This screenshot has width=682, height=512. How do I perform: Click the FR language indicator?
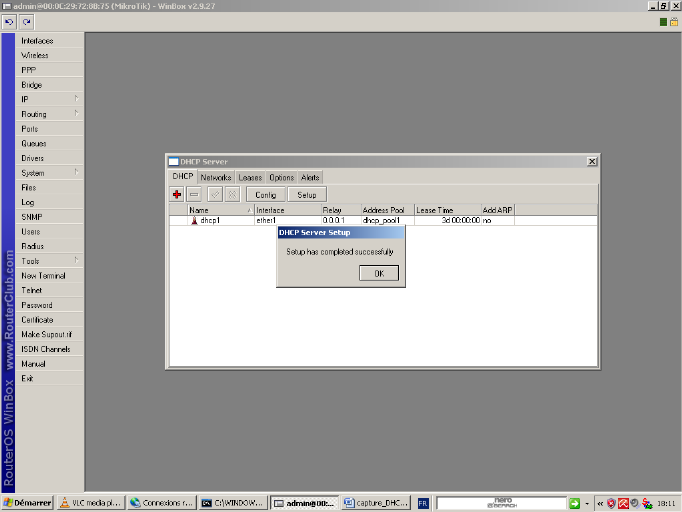[423, 503]
